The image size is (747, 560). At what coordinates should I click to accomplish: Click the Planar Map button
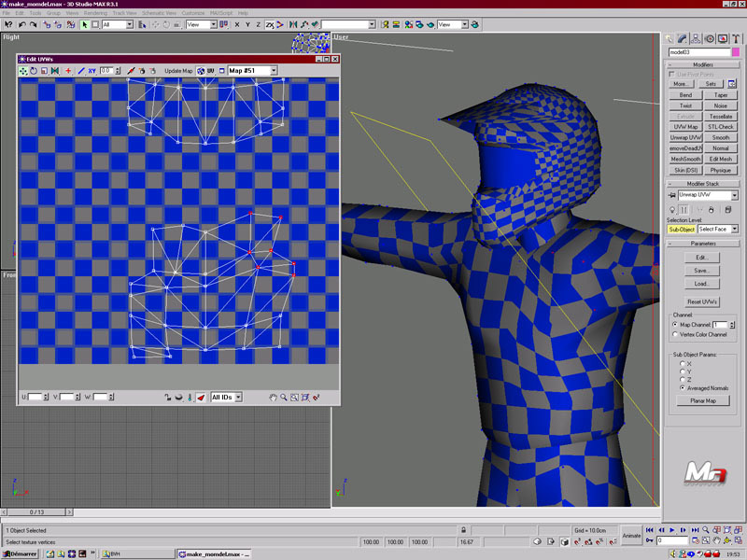[x=701, y=400]
